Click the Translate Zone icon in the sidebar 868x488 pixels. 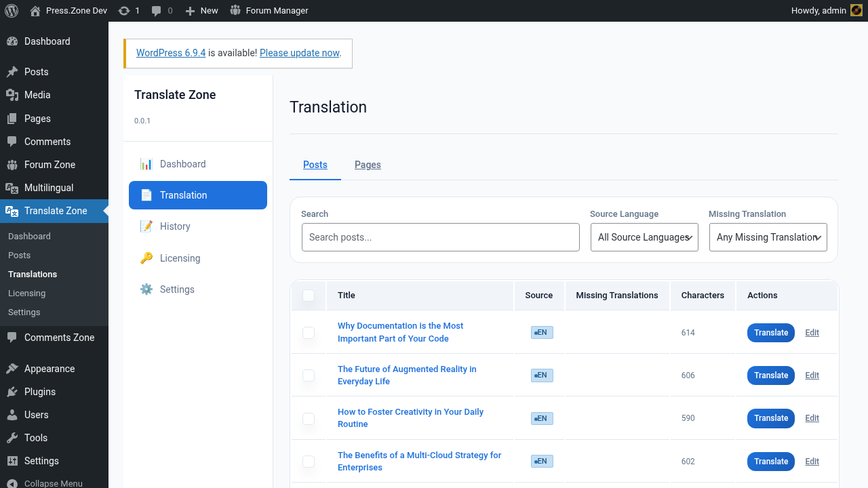tap(12, 211)
